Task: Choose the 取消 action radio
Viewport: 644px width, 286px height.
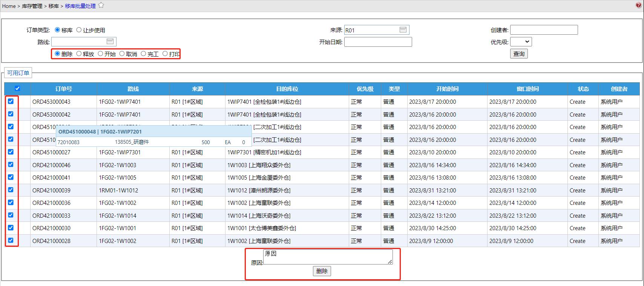Action: (122, 54)
